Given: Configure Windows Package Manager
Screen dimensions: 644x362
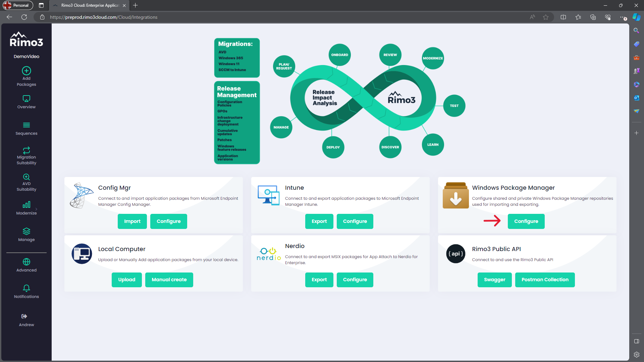Looking at the screenshot, I should [x=526, y=221].
